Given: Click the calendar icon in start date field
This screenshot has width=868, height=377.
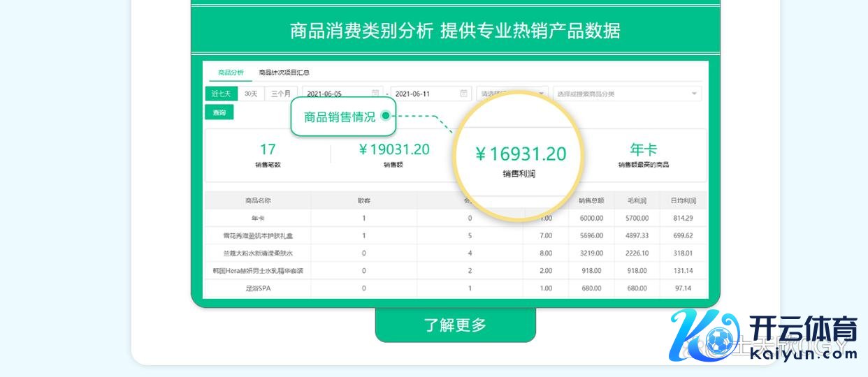Looking at the screenshot, I should click(375, 94).
